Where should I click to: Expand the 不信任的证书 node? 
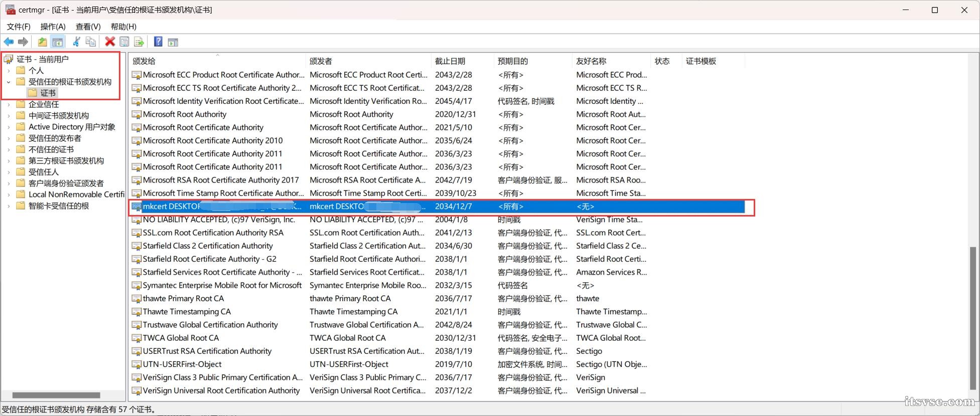(x=9, y=149)
